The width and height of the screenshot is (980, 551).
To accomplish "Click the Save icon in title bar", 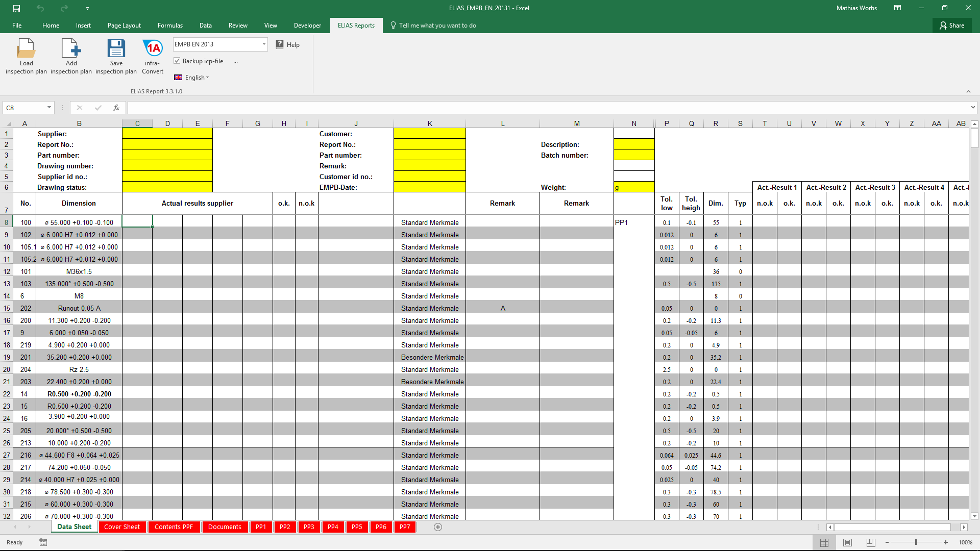I will point(16,8).
